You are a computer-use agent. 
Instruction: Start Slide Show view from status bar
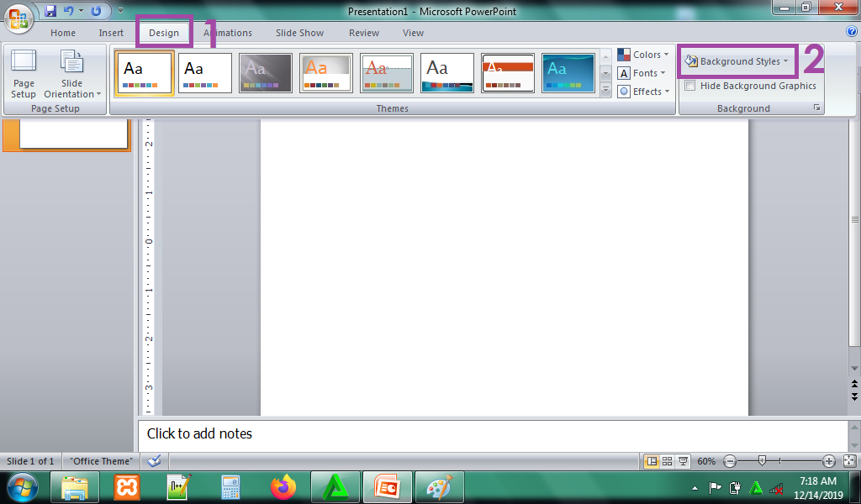tap(683, 461)
